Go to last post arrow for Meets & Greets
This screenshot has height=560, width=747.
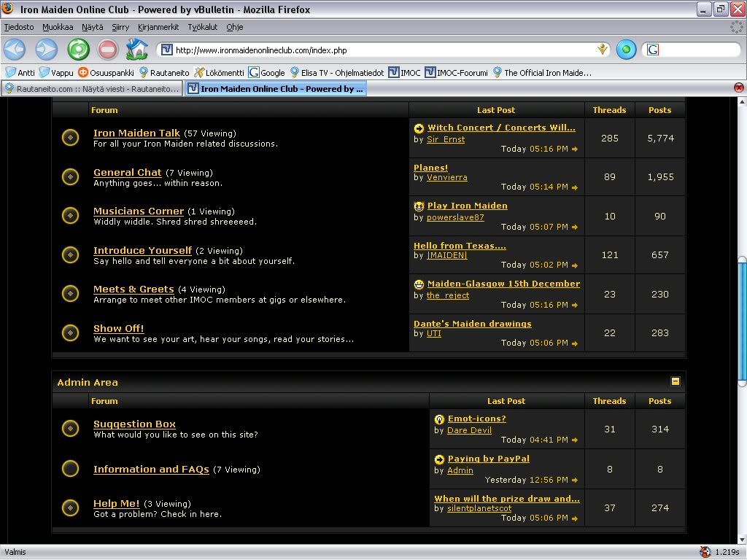coord(575,306)
